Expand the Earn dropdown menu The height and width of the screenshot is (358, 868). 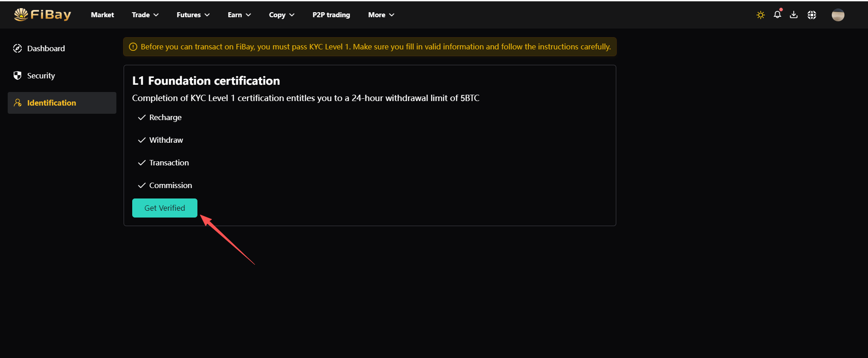pos(239,15)
